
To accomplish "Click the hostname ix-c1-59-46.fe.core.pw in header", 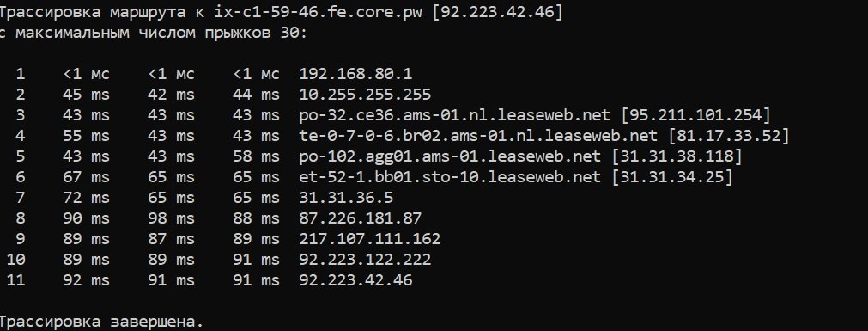I will pyautogui.click(x=319, y=12).
